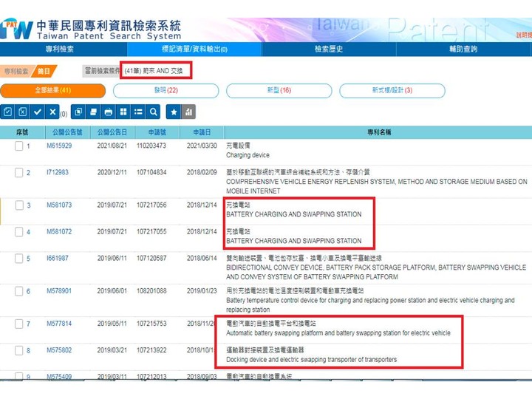Open patent link M575802

[x=59, y=350]
